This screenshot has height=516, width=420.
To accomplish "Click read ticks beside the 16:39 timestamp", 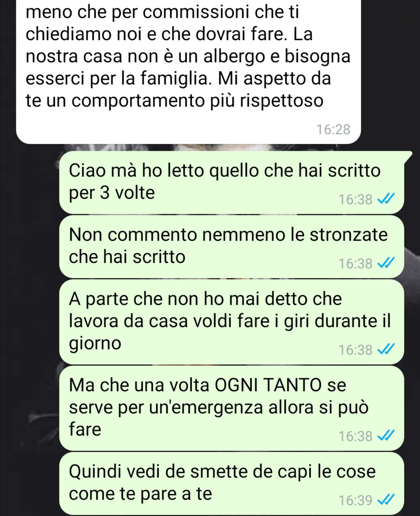I will 386,500.
